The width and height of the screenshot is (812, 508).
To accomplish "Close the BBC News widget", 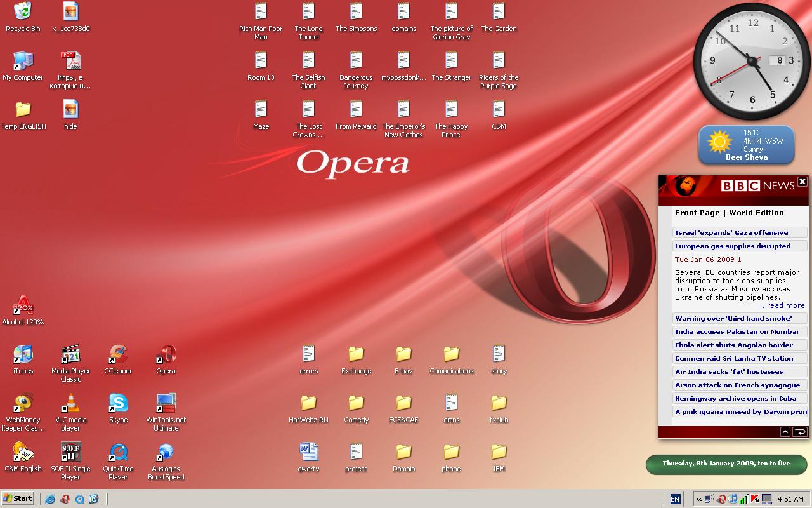I will click(802, 182).
